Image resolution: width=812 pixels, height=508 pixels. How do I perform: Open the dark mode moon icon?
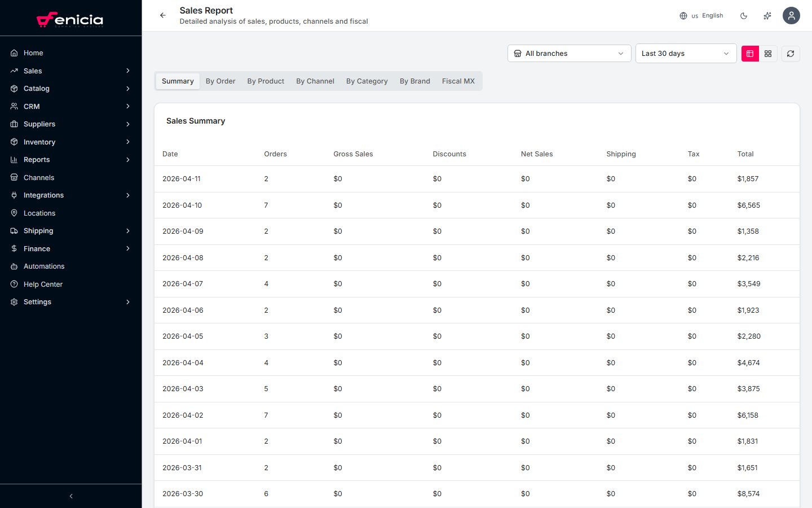click(x=744, y=16)
